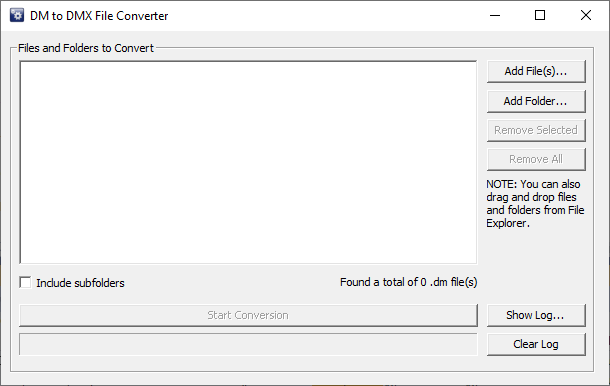
Task: Click the empty gray panel below the NOTE text
Action: click(x=536, y=265)
